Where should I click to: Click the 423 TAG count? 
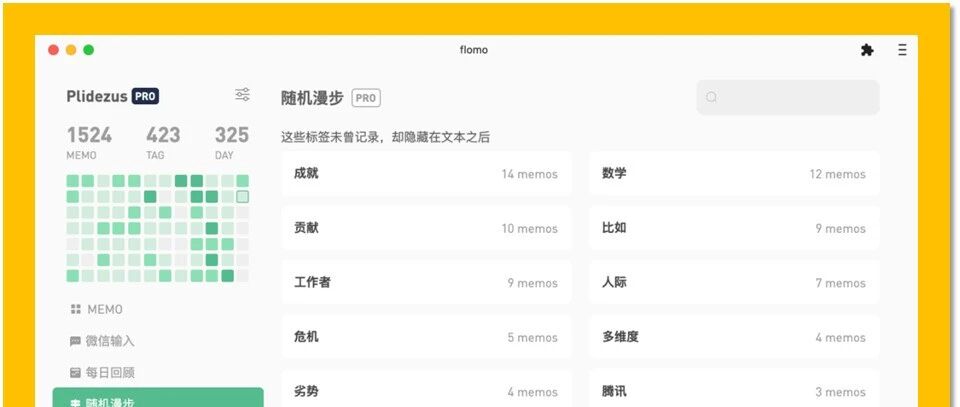(163, 141)
